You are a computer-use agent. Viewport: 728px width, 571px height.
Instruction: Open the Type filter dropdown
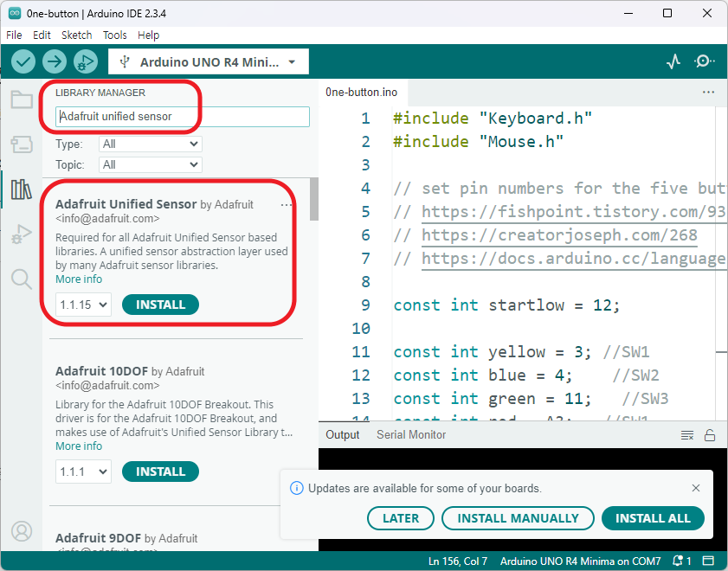click(x=151, y=144)
